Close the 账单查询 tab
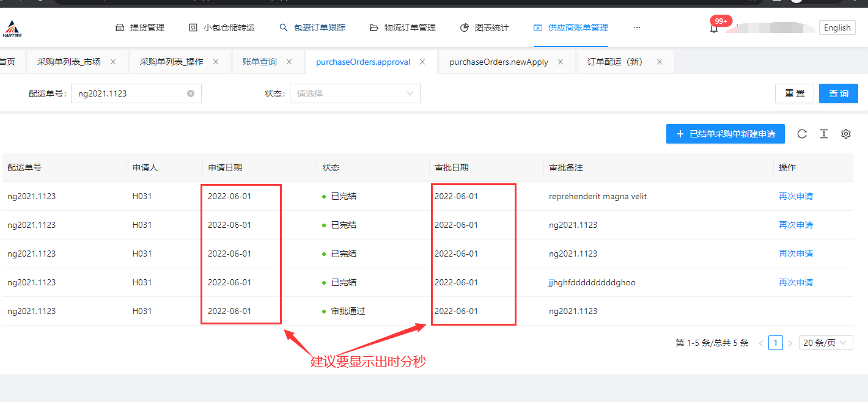Viewport: 868px width, 402px height. (290, 62)
